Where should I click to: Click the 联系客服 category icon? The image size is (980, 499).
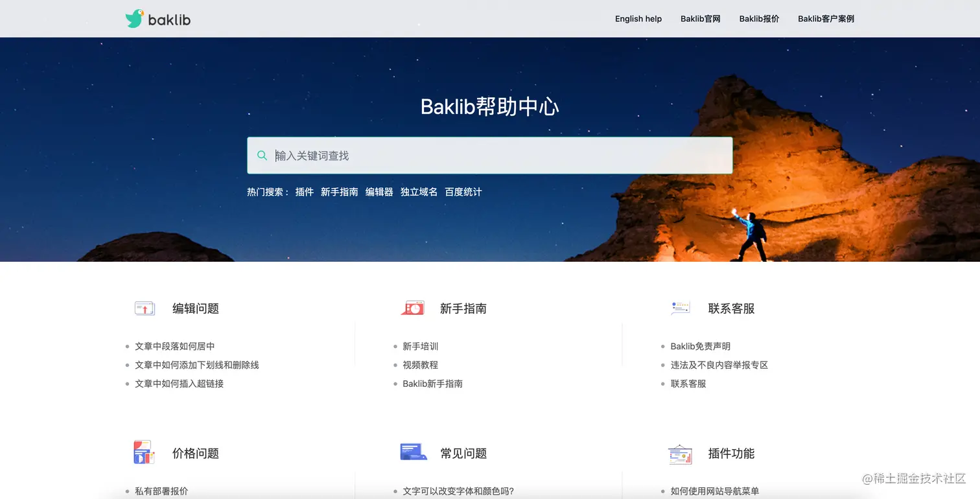(x=680, y=308)
